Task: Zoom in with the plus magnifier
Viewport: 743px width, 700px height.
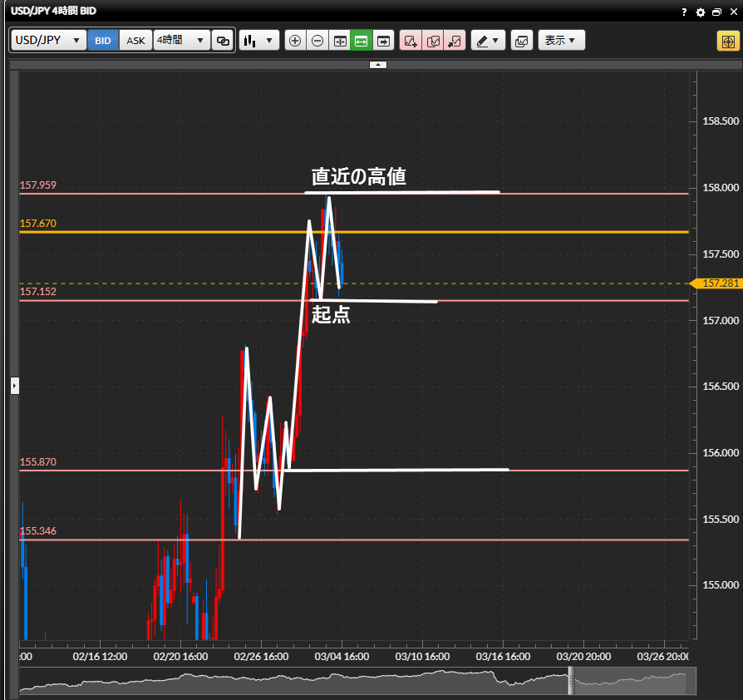Action: [295, 40]
